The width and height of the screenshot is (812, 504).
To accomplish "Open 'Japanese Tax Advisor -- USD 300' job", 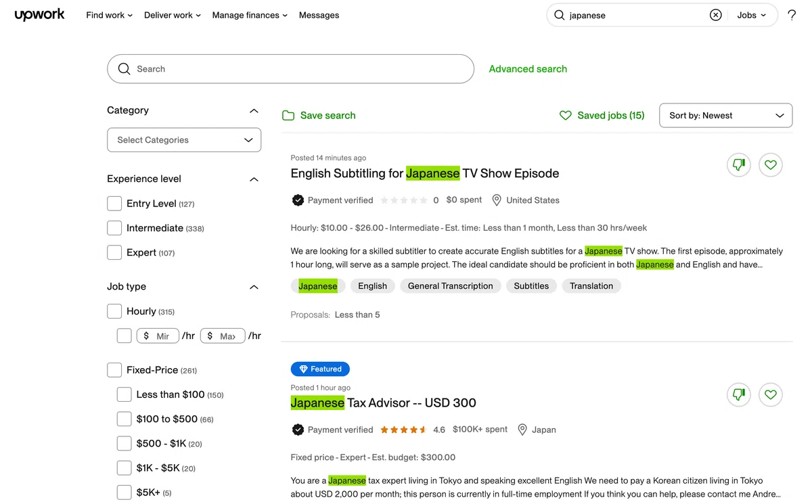I will tap(384, 403).
